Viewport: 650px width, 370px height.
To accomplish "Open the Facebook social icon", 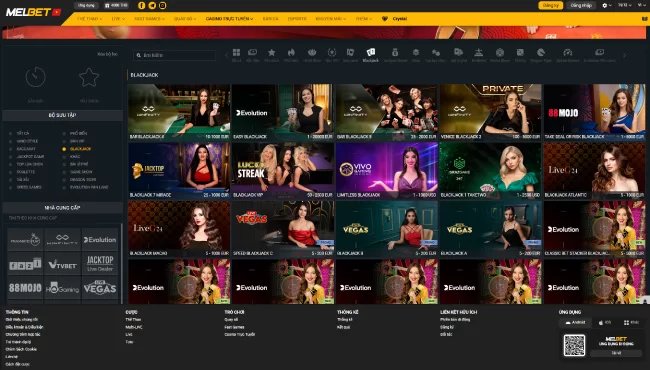I will click(x=141, y=5).
